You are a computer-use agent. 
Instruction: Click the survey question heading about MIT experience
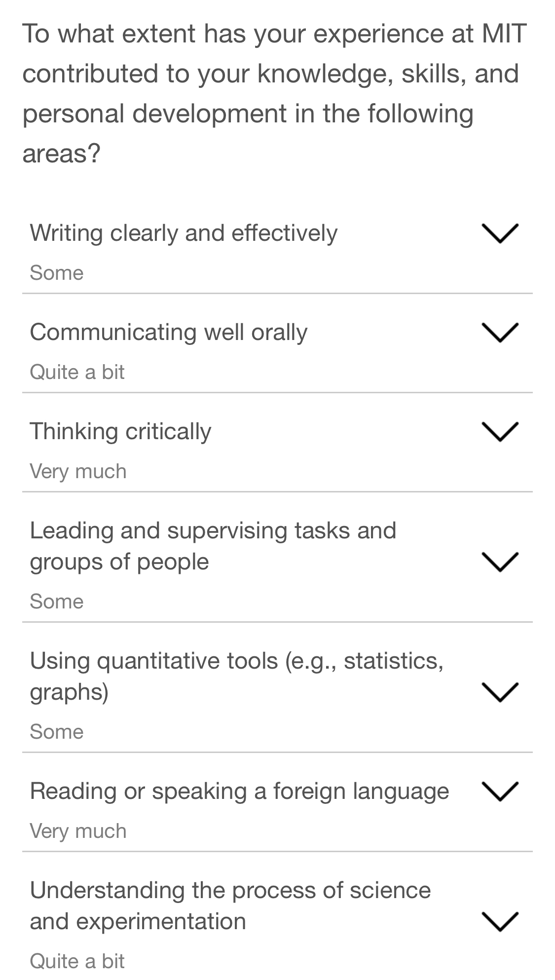pos(274,91)
